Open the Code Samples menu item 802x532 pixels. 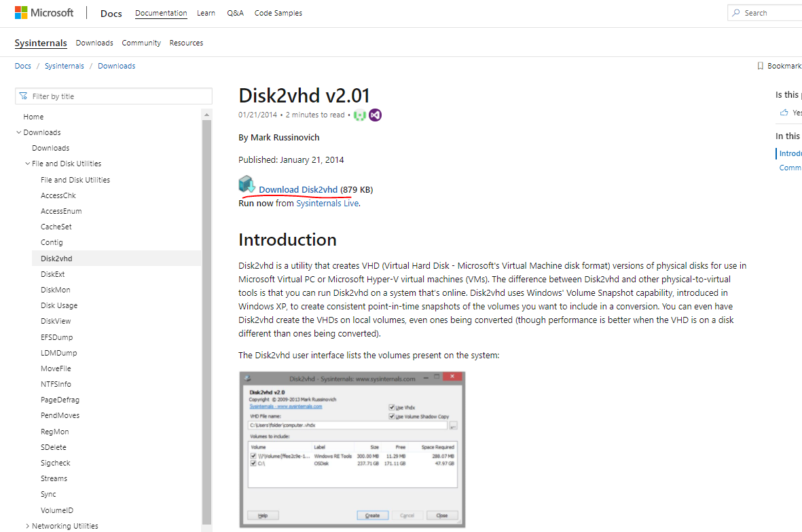pyautogui.click(x=278, y=13)
